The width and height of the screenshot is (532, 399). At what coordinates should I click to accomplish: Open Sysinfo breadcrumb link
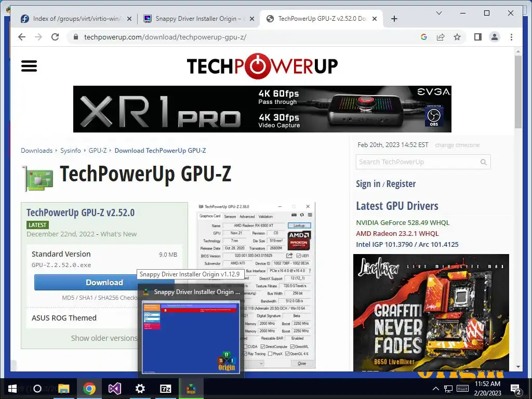[x=71, y=150]
